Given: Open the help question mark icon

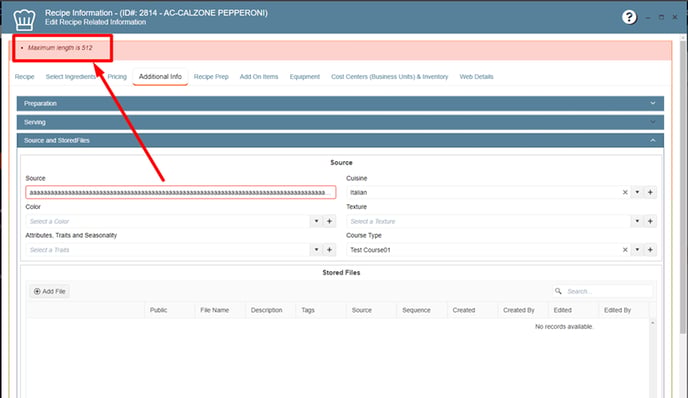Looking at the screenshot, I should click(629, 17).
